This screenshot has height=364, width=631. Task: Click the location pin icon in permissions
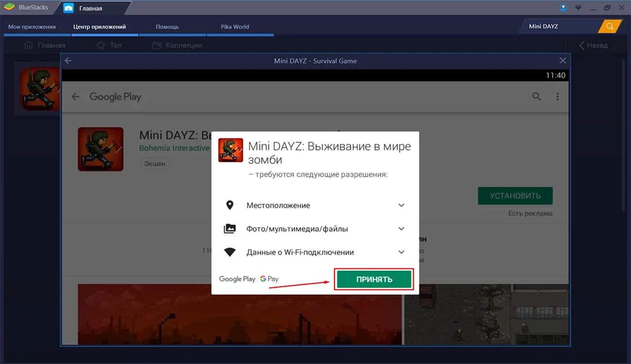(x=230, y=205)
